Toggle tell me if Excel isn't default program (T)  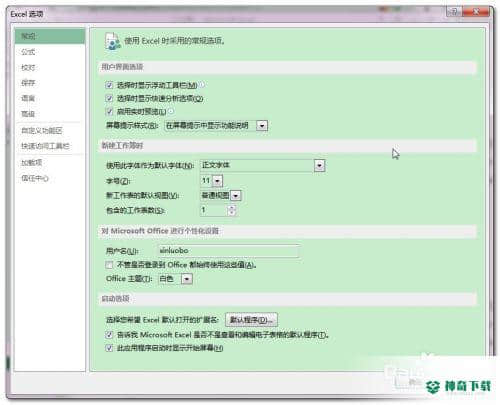pyautogui.click(x=109, y=335)
